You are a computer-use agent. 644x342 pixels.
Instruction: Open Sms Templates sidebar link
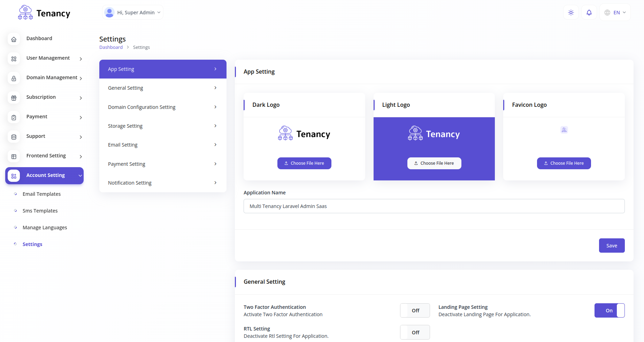[x=40, y=211]
